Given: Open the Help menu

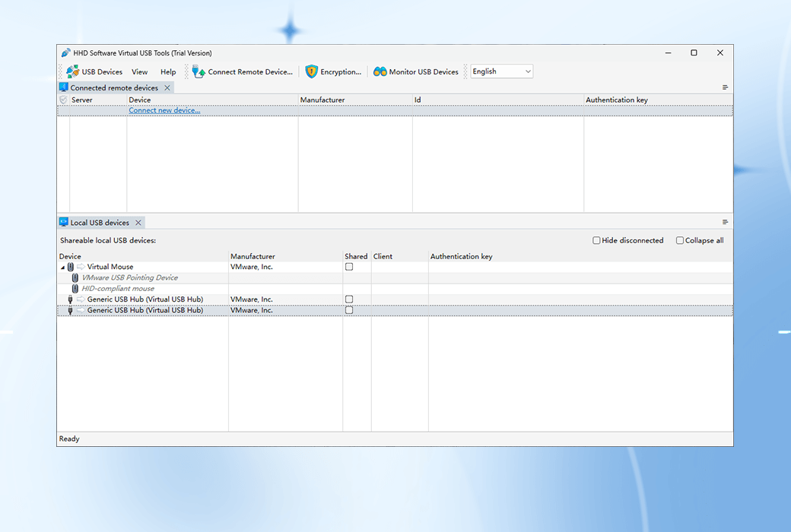Looking at the screenshot, I should click(x=167, y=71).
